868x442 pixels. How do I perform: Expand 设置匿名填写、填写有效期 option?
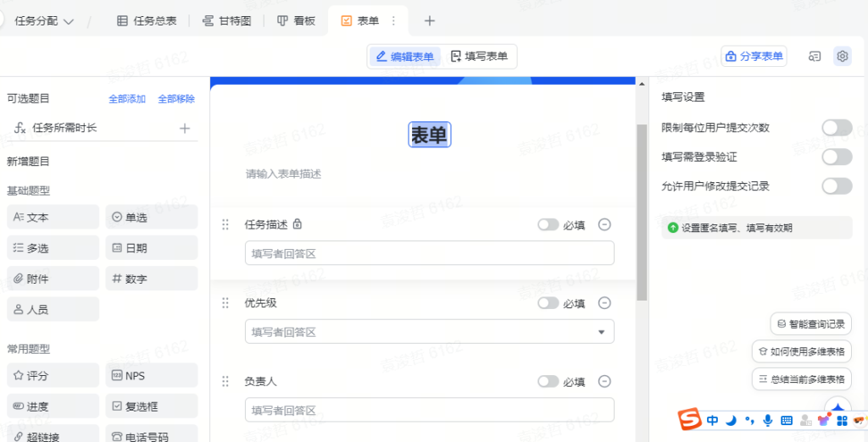click(756, 228)
